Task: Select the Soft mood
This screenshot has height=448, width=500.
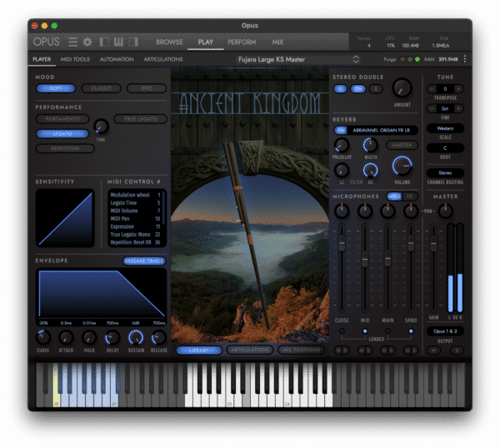Action: 56,88
